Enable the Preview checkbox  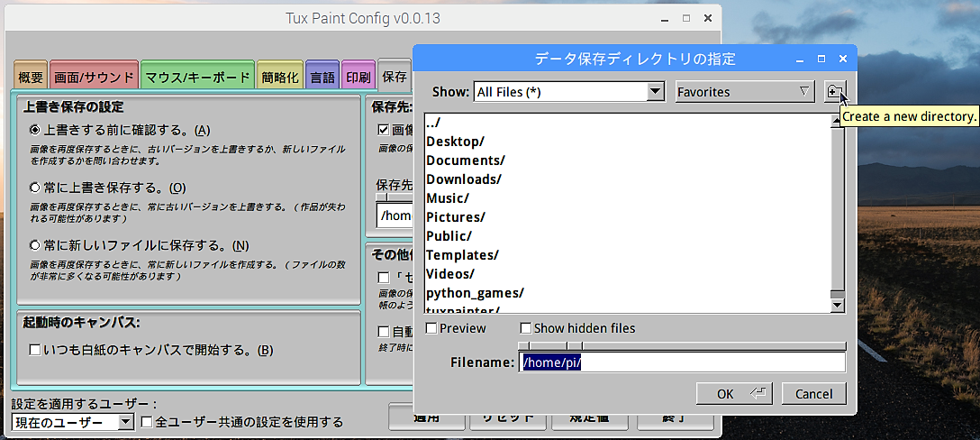tap(431, 328)
